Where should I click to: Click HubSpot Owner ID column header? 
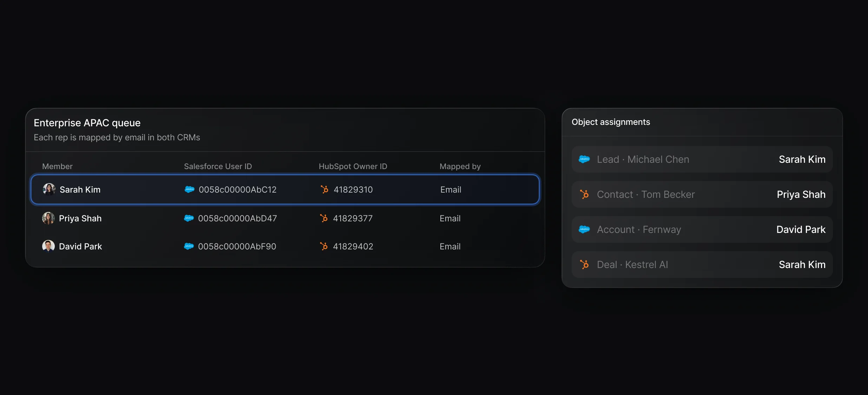(x=353, y=166)
